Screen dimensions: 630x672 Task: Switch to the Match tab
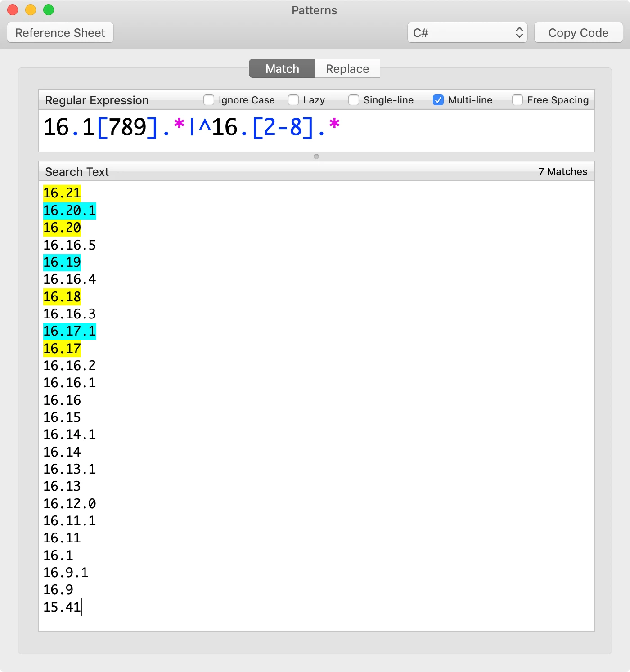pos(282,68)
